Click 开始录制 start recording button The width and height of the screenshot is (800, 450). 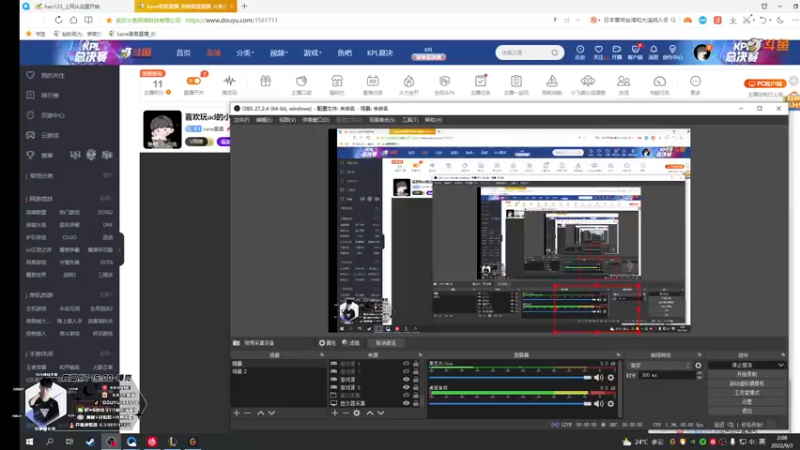point(746,374)
